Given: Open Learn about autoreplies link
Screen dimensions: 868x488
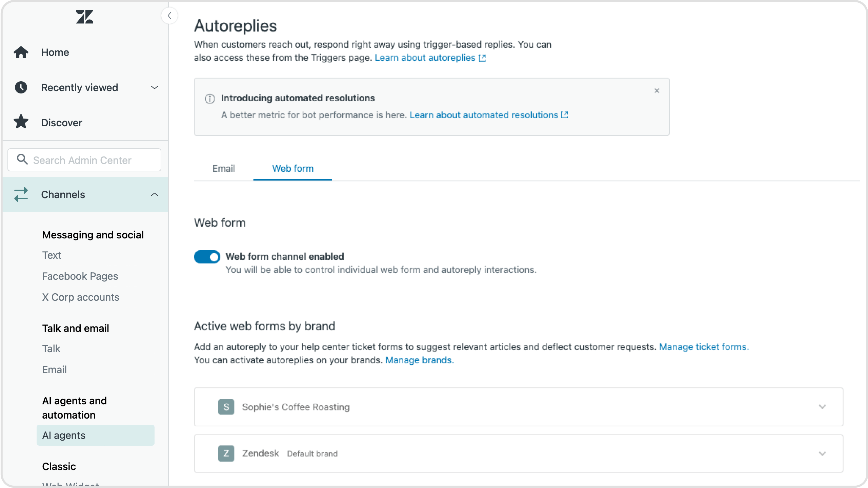Looking at the screenshot, I should pyautogui.click(x=430, y=58).
